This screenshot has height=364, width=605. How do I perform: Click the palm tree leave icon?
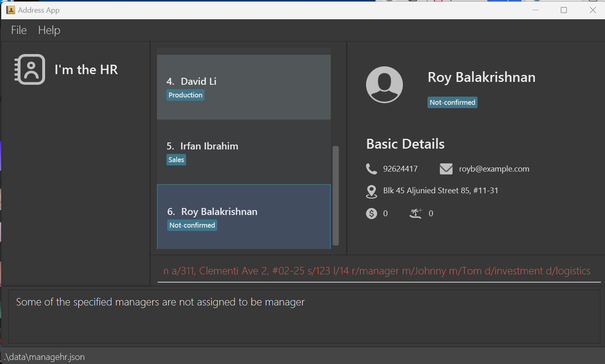pos(416,213)
